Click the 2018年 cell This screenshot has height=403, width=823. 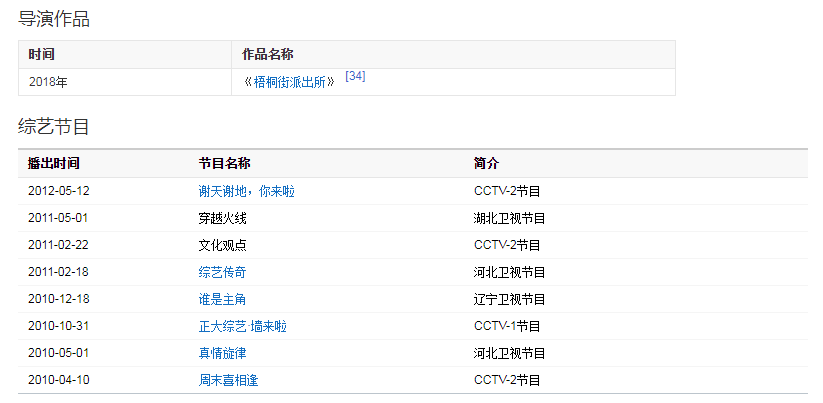(x=47, y=82)
